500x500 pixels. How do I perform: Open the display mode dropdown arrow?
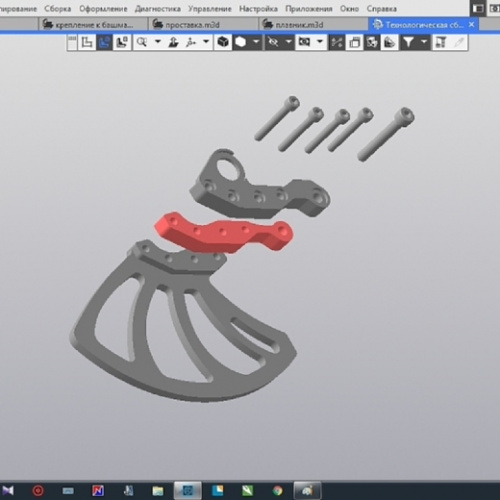tap(256, 42)
